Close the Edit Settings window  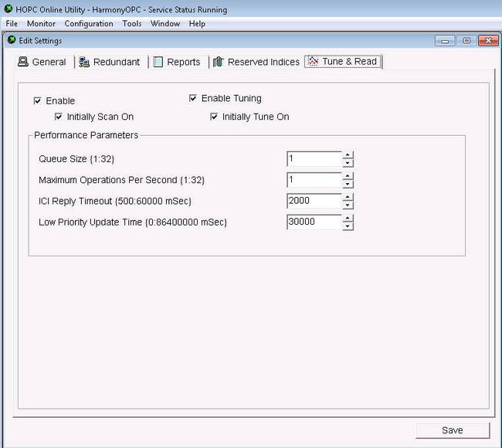click(488, 41)
